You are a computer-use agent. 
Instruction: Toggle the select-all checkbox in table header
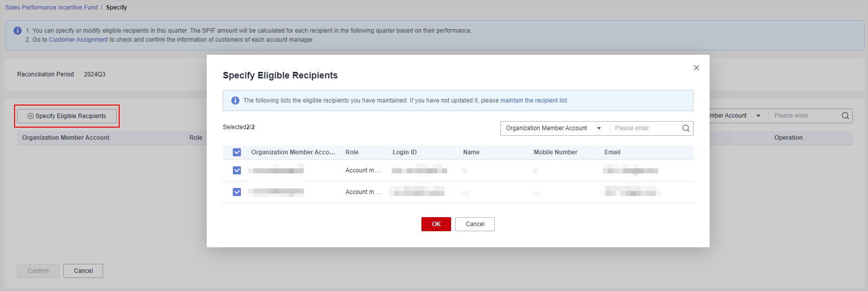(x=237, y=152)
